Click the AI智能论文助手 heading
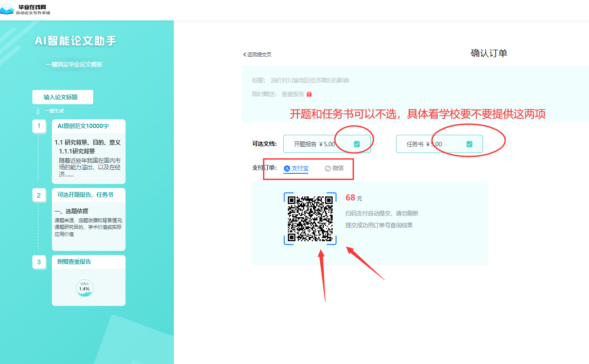The height and width of the screenshot is (364, 589). point(76,41)
